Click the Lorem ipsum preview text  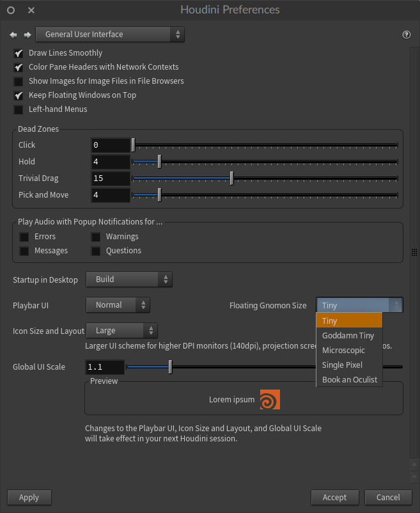pos(232,400)
